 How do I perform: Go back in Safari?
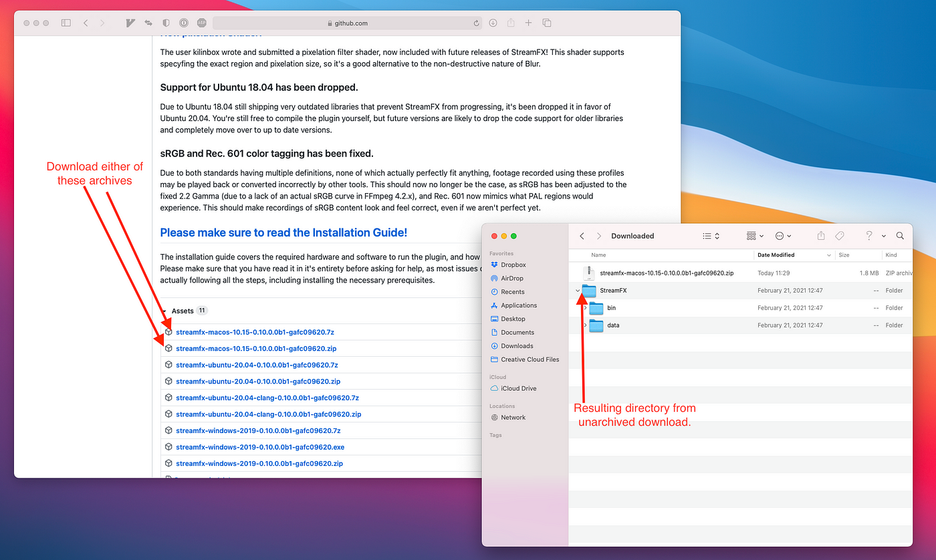click(x=86, y=23)
